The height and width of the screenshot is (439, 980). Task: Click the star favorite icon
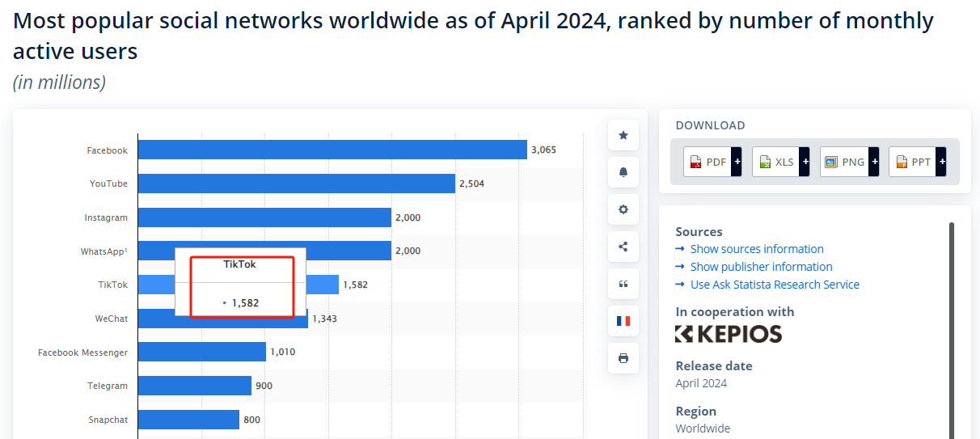623,135
